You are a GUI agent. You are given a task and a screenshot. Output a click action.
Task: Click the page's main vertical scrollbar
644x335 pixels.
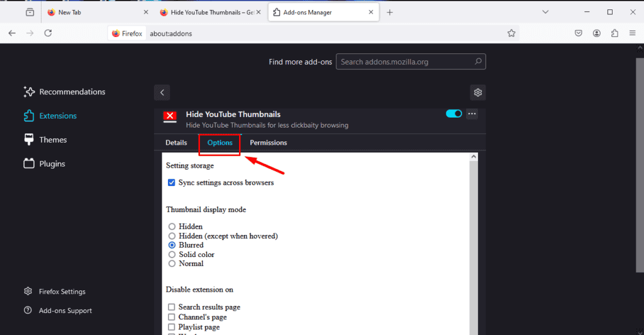640,165
